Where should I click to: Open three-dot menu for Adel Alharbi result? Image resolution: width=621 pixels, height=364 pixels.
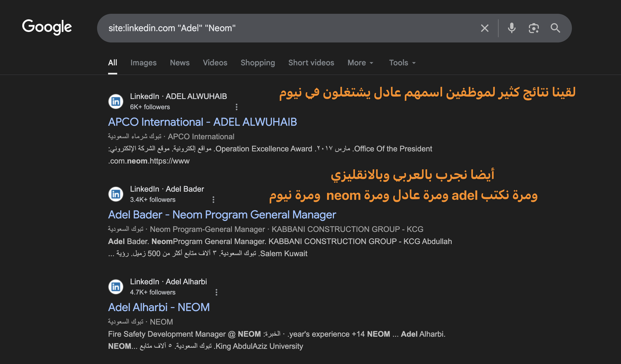tap(216, 292)
